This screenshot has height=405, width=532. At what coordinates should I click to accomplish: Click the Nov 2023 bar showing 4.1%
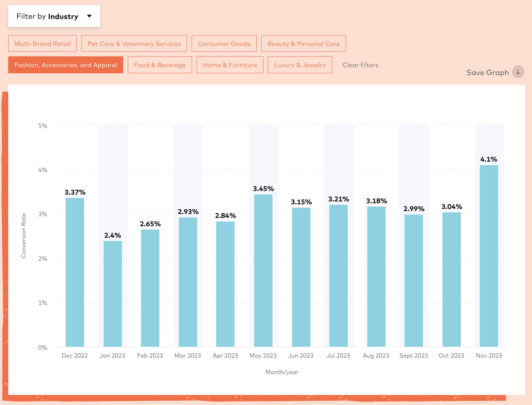pos(489,256)
